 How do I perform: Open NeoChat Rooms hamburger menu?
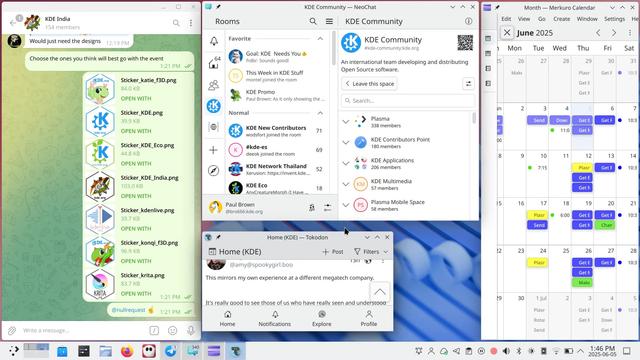(329, 21)
